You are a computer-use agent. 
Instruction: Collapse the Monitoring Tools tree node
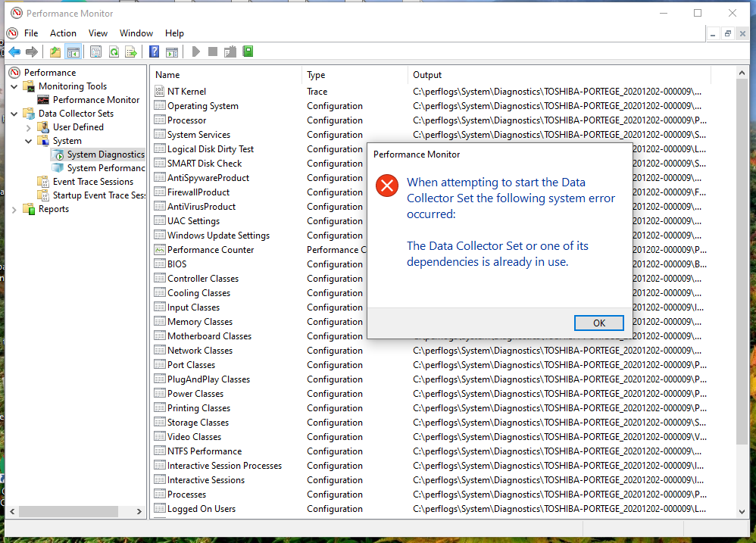click(14, 87)
